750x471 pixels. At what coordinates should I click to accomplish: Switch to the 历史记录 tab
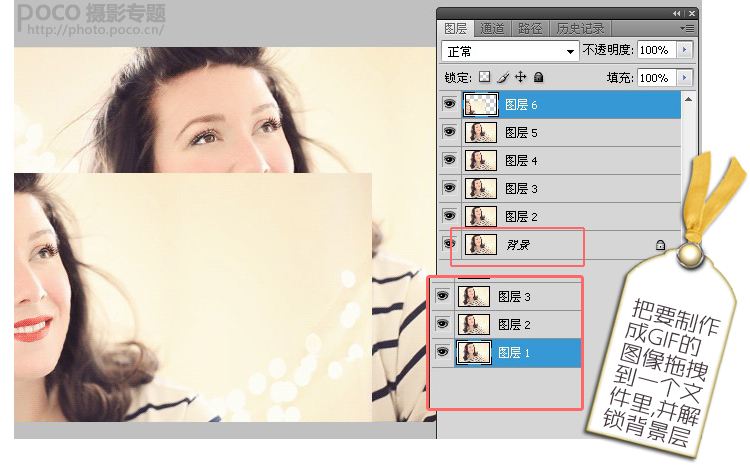pos(580,29)
